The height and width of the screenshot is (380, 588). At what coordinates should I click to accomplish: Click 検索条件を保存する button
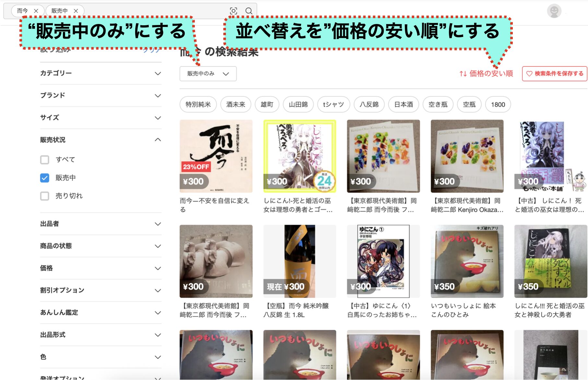tap(555, 74)
